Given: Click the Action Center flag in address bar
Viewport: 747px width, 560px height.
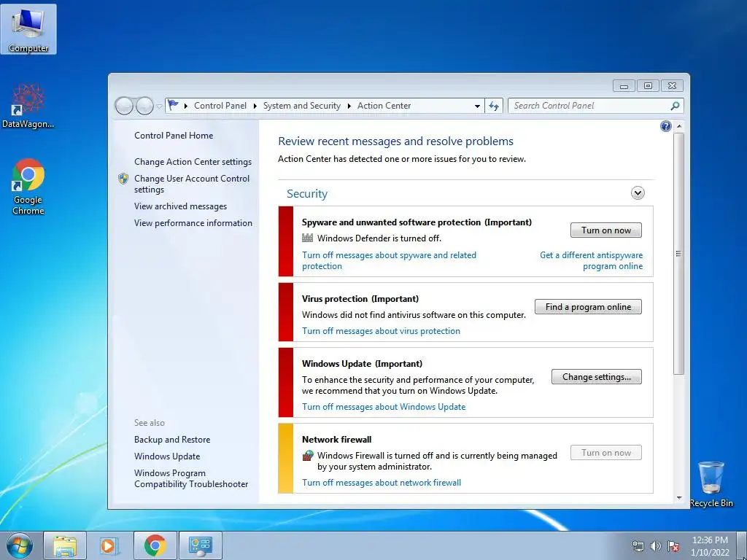Looking at the screenshot, I should [173, 105].
